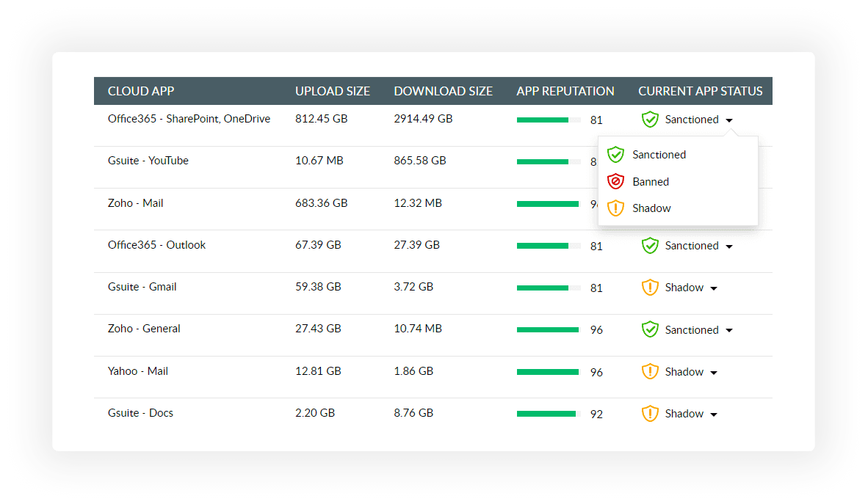Click the download size 865.58 GB
This screenshot has width=868, height=504.
[419, 161]
